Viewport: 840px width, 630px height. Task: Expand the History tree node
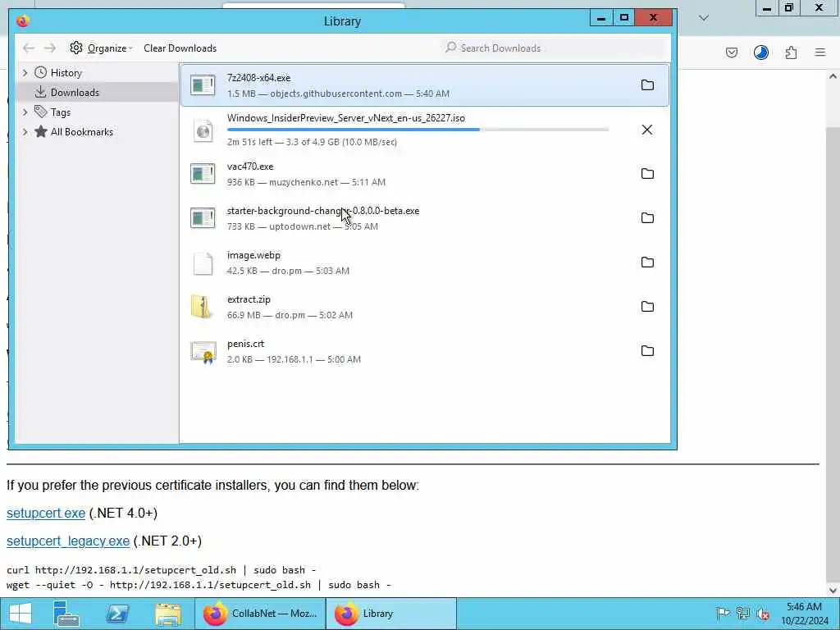(x=25, y=72)
